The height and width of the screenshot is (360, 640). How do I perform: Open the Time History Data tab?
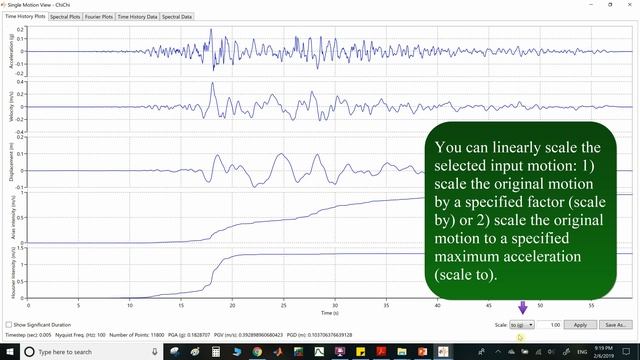[x=137, y=17]
